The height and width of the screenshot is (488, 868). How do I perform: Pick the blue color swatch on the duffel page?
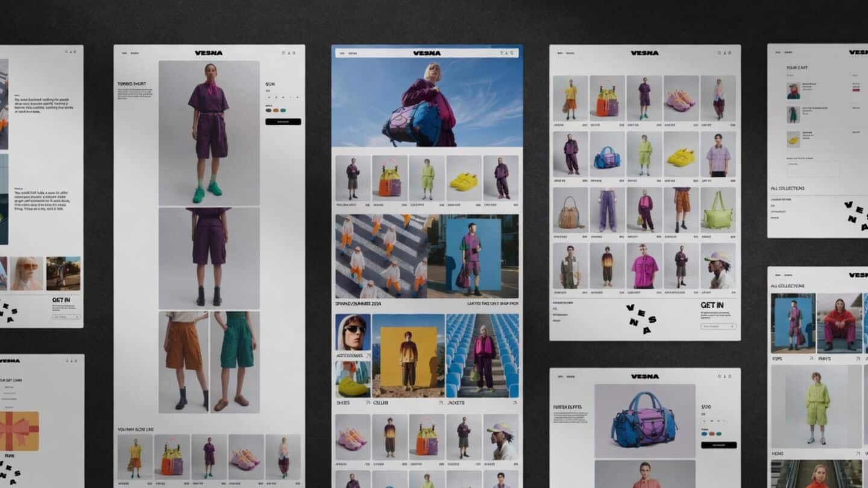tap(703, 433)
